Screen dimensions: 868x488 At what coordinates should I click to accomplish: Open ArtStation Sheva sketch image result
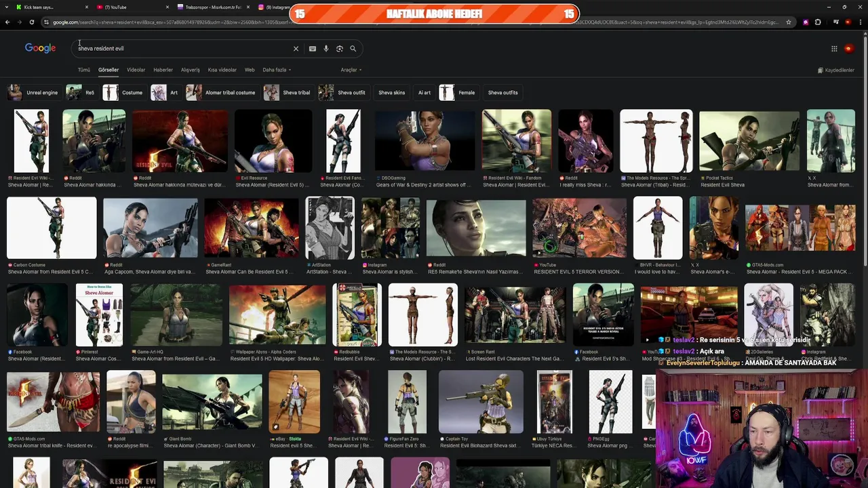(x=330, y=228)
